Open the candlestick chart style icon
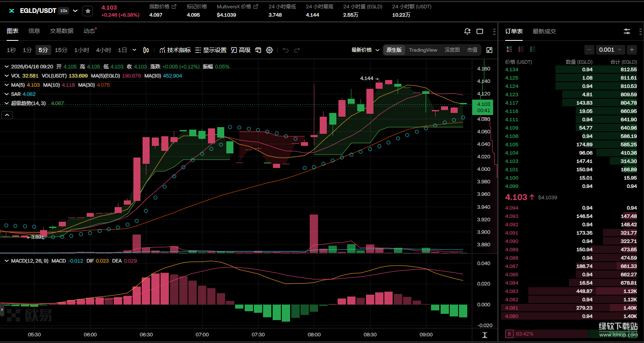Image resolution: width=644 pixels, height=343 pixels. [146, 50]
